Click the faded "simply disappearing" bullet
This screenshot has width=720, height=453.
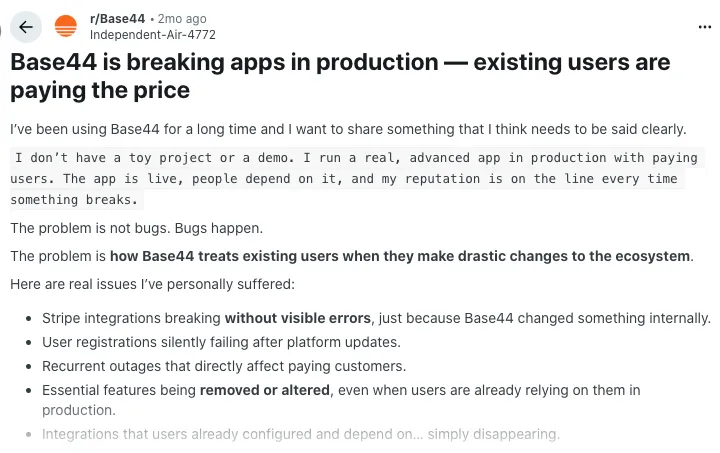click(x=300, y=434)
